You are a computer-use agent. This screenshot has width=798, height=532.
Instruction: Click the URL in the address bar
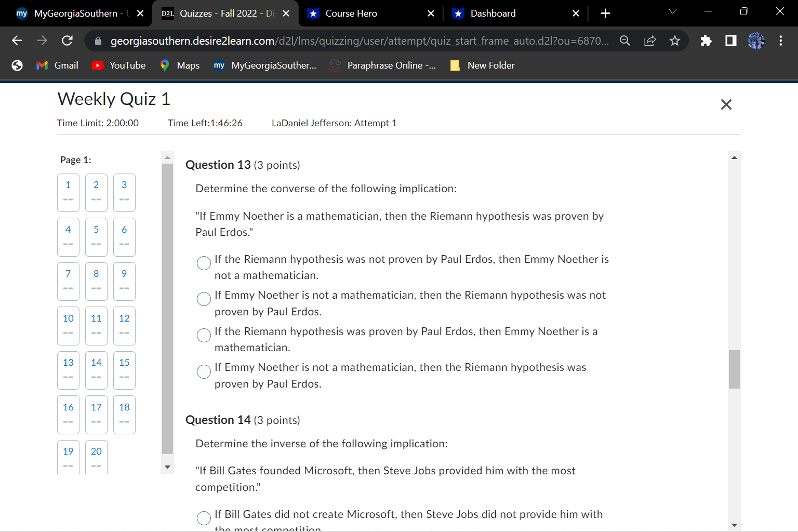(x=360, y=41)
